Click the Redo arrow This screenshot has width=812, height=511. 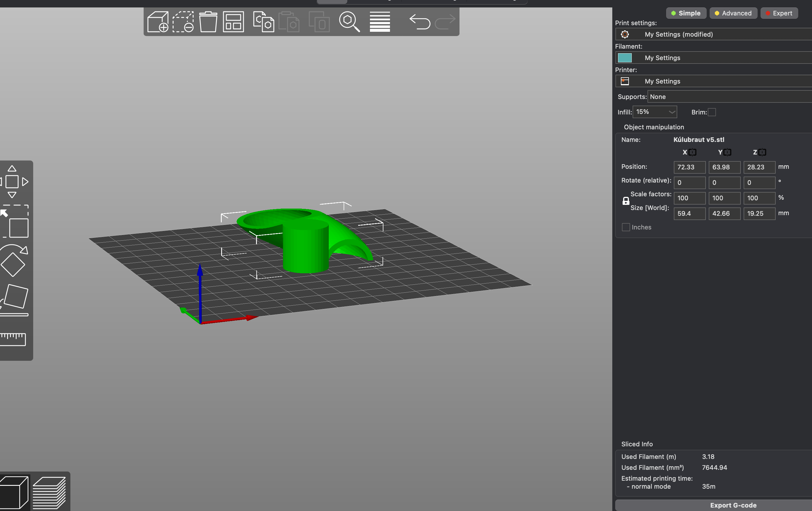pos(445,22)
